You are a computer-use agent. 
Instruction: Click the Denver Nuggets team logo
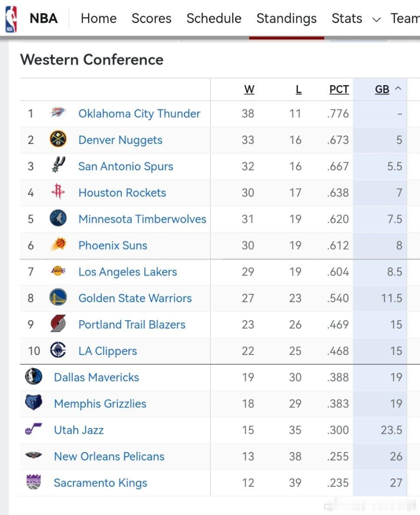tap(58, 140)
